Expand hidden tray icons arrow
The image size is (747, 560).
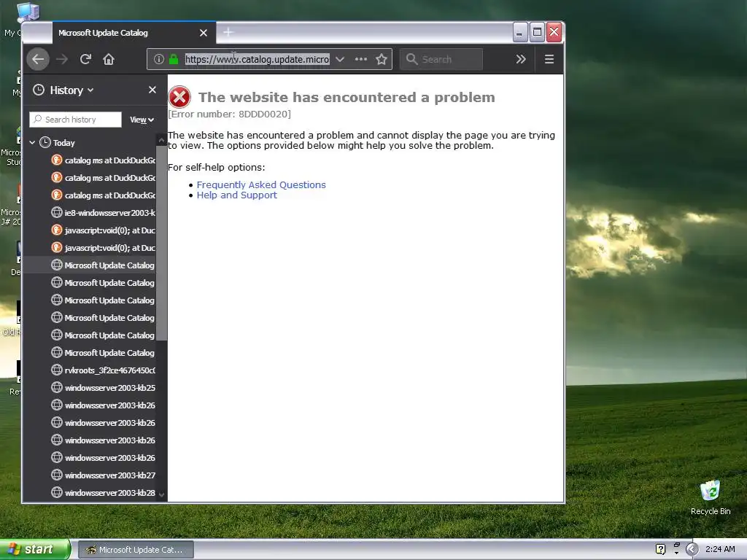tap(692, 550)
